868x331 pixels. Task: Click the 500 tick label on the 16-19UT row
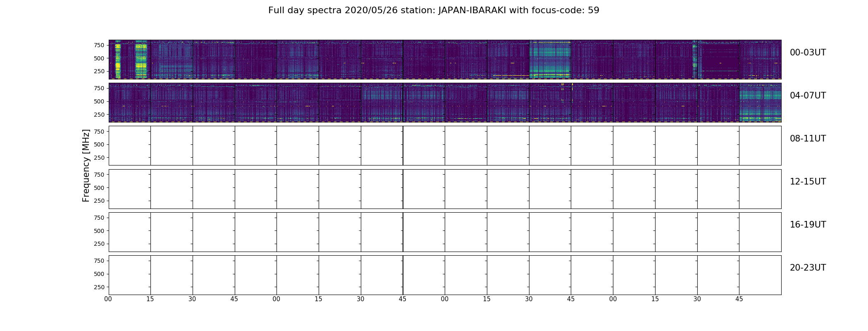[99, 231]
